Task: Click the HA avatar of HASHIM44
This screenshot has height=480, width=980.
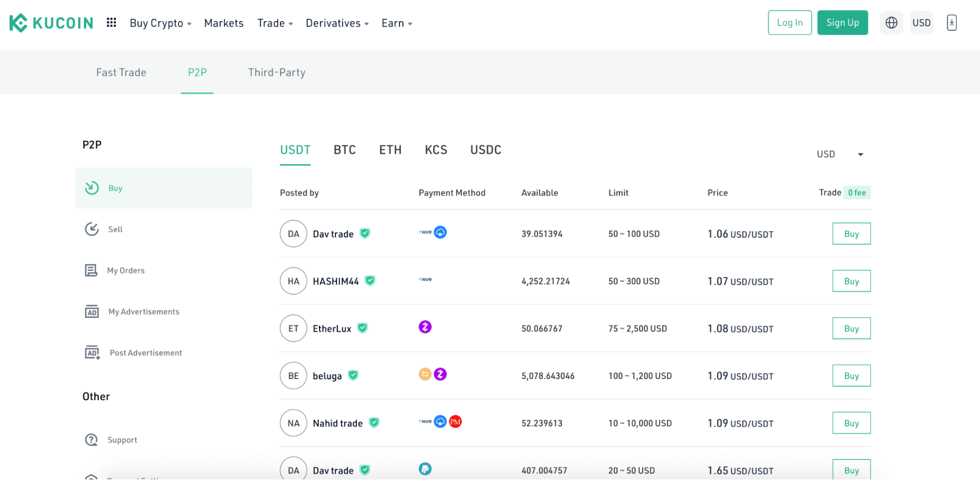Action: [293, 281]
